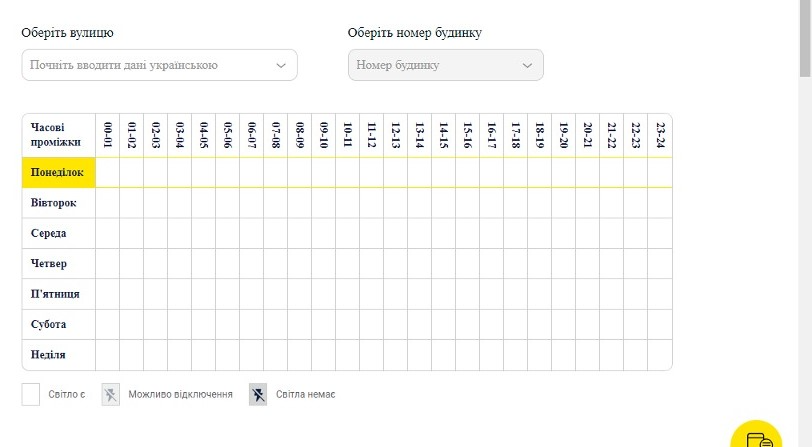Click the 12-13 time column header
Image resolution: width=812 pixels, height=447 pixels.
[x=396, y=136]
